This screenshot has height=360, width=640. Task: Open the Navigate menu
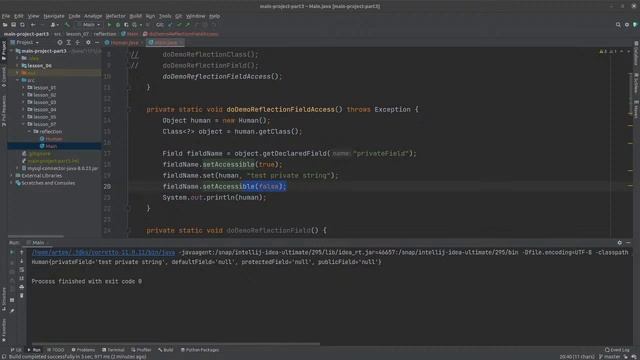click(54, 16)
